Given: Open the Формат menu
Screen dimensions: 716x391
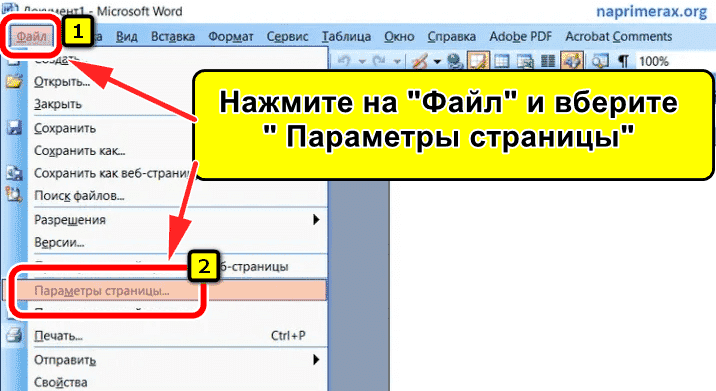Looking at the screenshot, I should (x=231, y=37).
